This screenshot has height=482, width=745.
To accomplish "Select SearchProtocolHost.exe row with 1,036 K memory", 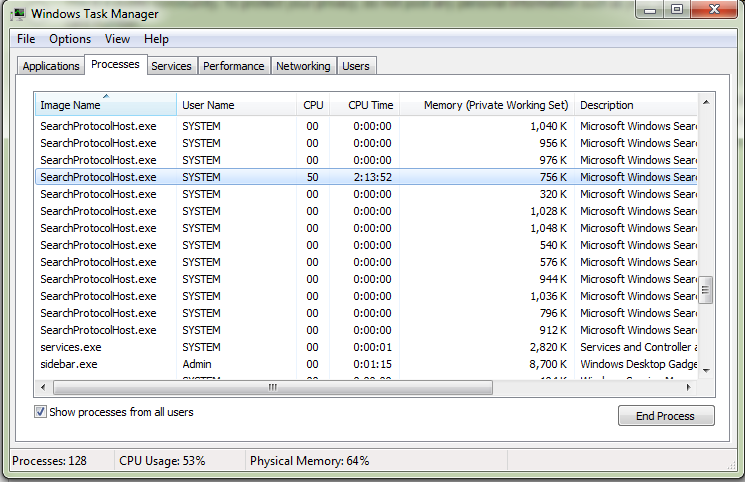I will [x=366, y=296].
